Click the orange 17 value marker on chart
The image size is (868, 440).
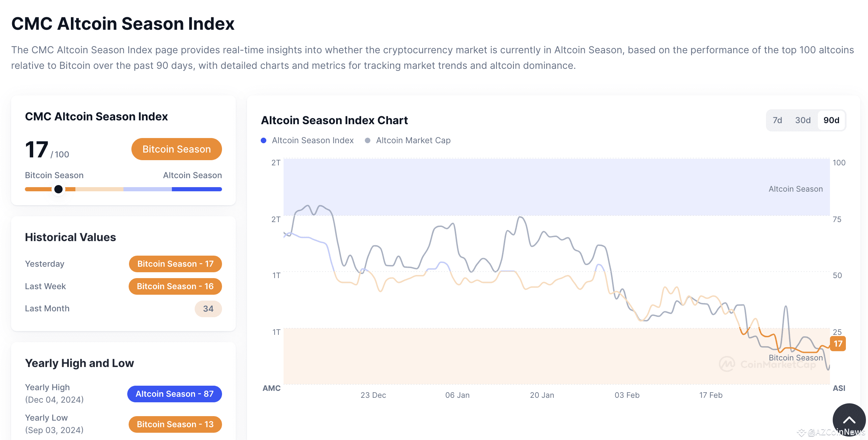[x=838, y=343]
